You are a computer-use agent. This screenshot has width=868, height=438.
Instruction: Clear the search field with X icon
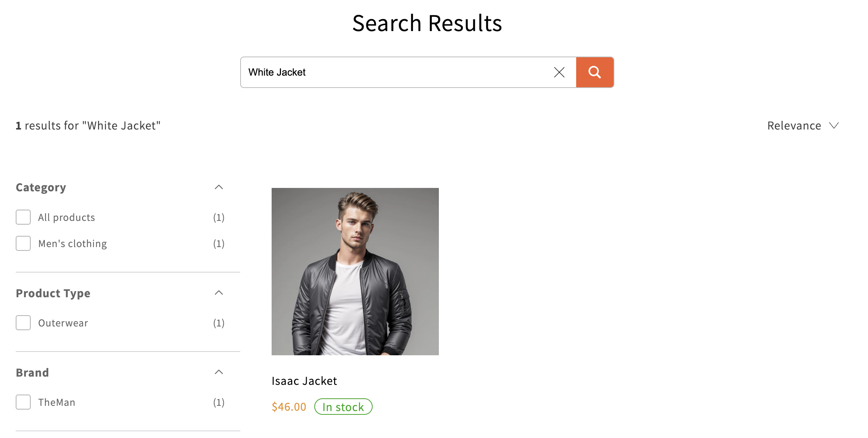(x=559, y=72)
